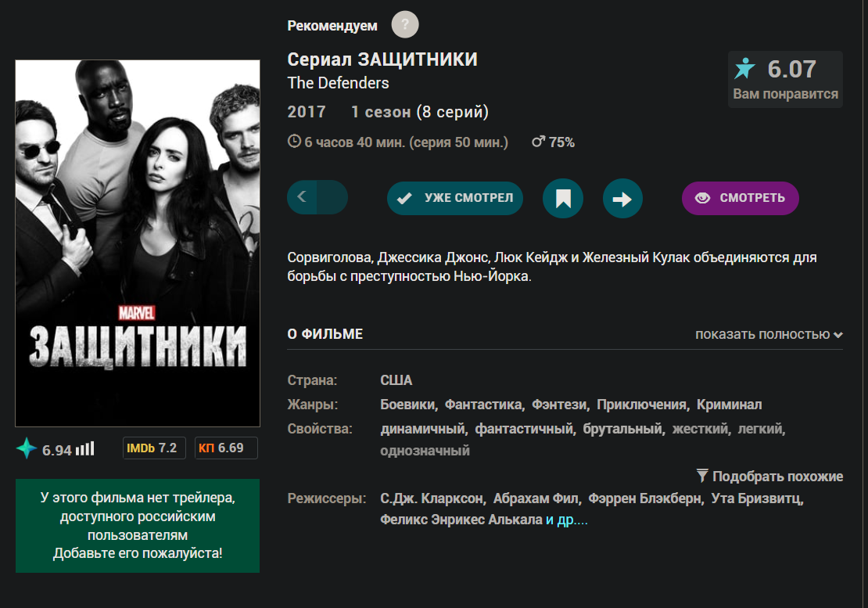Select the Боевики genre link
This screenshot has height=608, width=868.
(407, 405)
